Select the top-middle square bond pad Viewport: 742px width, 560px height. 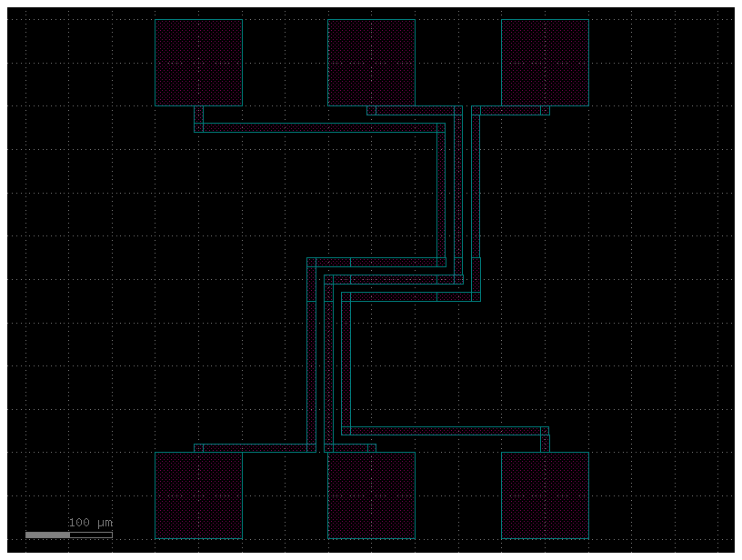pos(371,63)
